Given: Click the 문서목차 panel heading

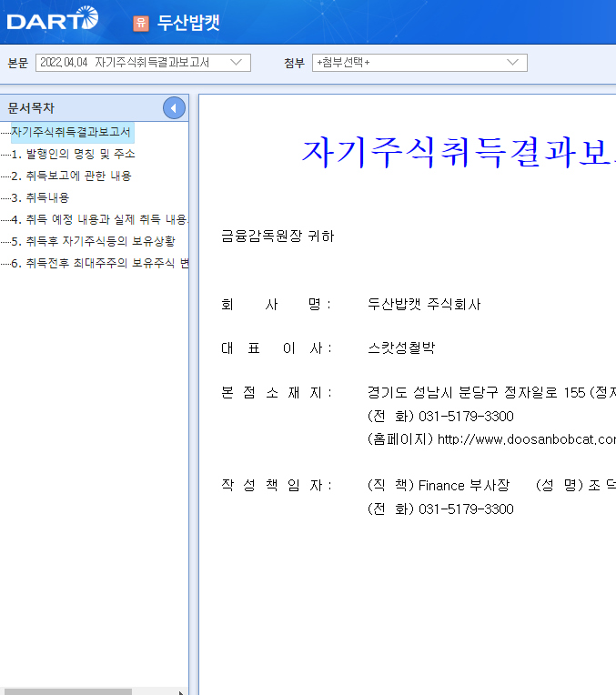Looking at the screenshot, I should tap(31, 107).
